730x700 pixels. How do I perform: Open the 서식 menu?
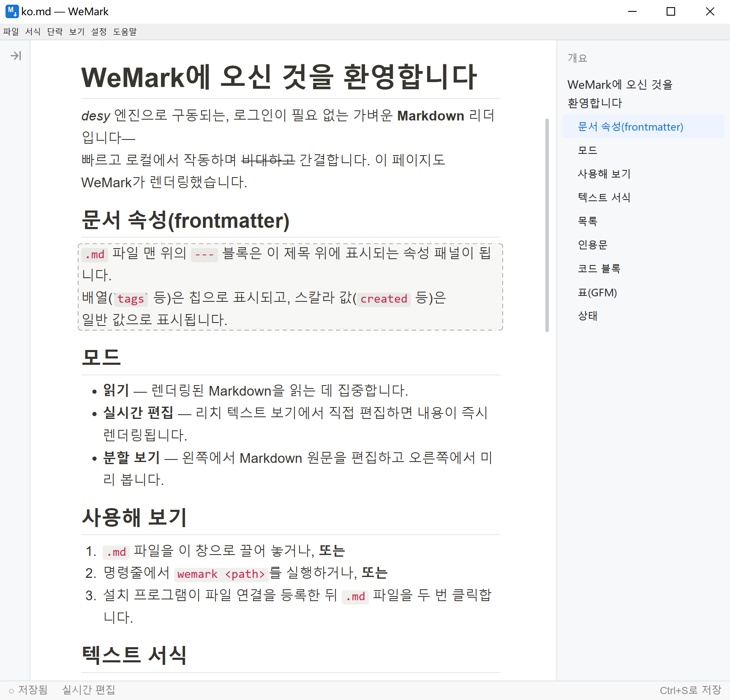pos(33,32)
